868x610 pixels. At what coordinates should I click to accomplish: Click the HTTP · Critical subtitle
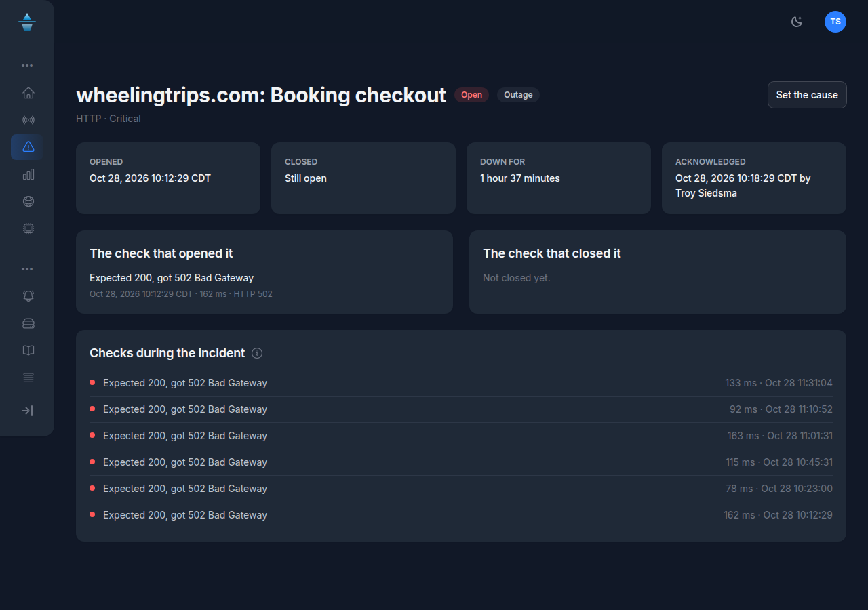(108, 119)
